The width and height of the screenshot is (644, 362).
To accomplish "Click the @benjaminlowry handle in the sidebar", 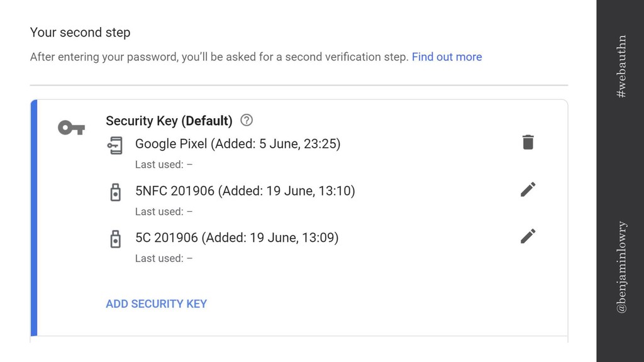I will click(621, 266).
